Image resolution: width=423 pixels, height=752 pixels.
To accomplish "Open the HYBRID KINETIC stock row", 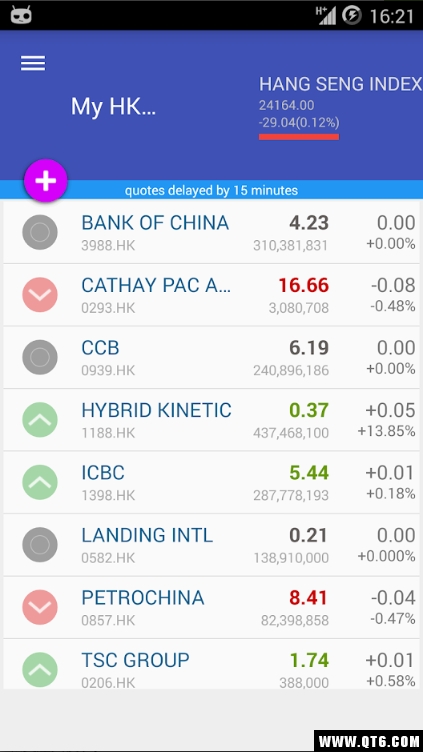I will pos(212,420).
